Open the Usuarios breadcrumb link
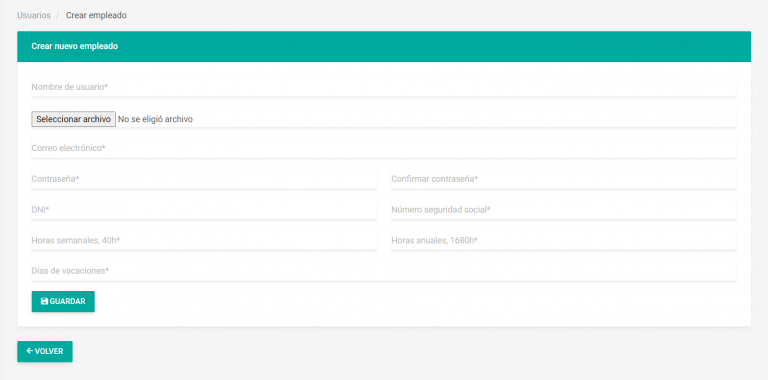The height and width of the screenshot is (380, 768). [x=34, y=15]
